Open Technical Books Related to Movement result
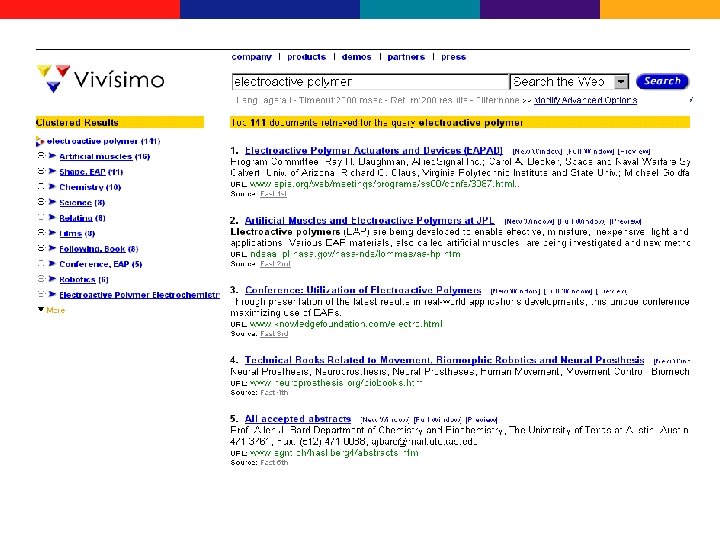720x540 pixels. coord(444,360)
